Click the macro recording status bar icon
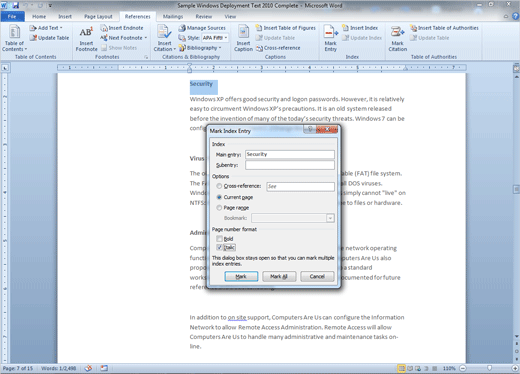Image resolution: width=520 pixels, height=374 pixels. 104,368
